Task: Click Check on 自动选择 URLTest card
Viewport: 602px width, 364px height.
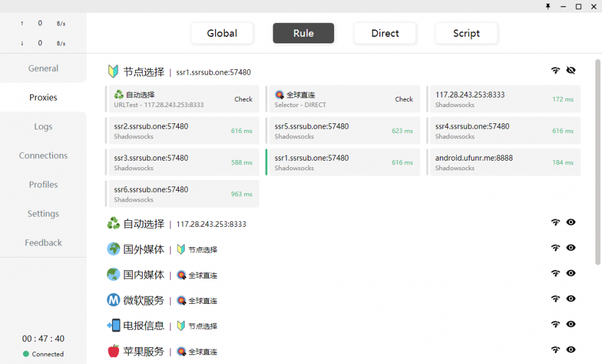Action: tap(243, 99)
